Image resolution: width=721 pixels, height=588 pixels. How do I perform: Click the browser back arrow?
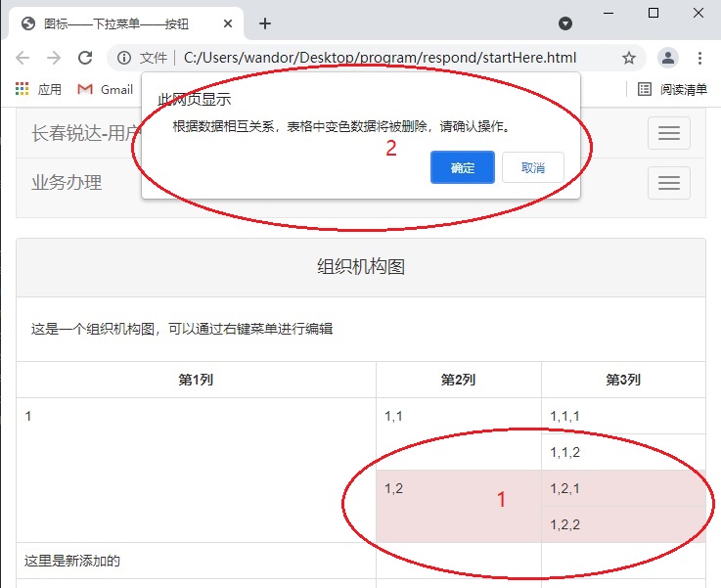[x=23, y=58]
